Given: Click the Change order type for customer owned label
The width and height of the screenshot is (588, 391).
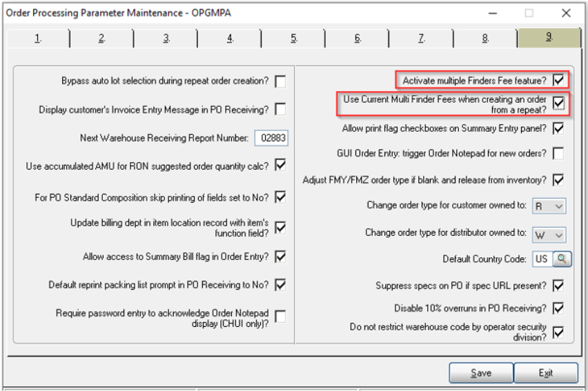Looking at the screenshot, I should click(447, 205).
